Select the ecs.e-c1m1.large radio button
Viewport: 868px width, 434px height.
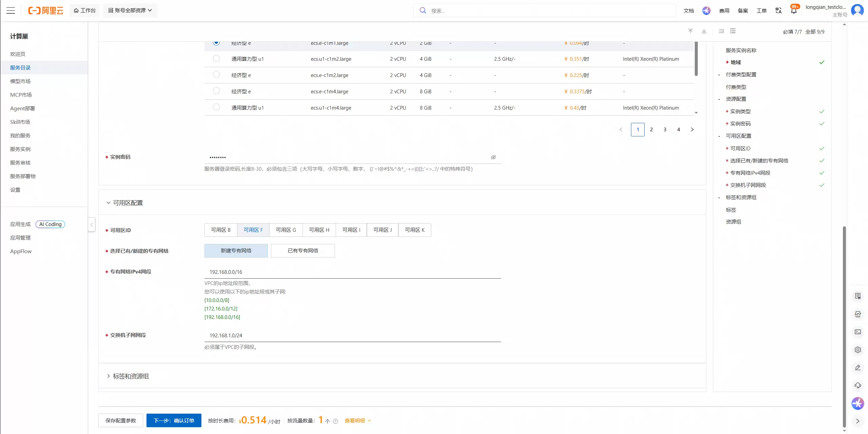coord(216,42)
